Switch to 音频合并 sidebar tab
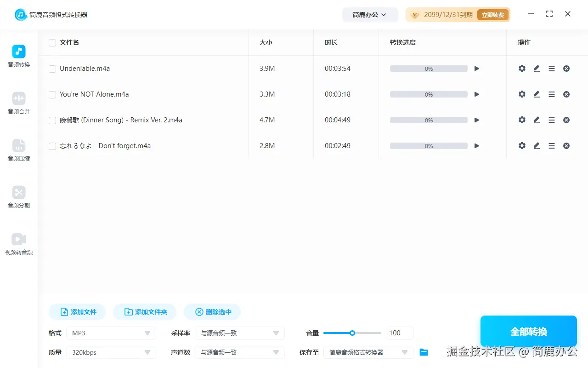The width and height of the screenshot is (588, 368). [19, 103]
